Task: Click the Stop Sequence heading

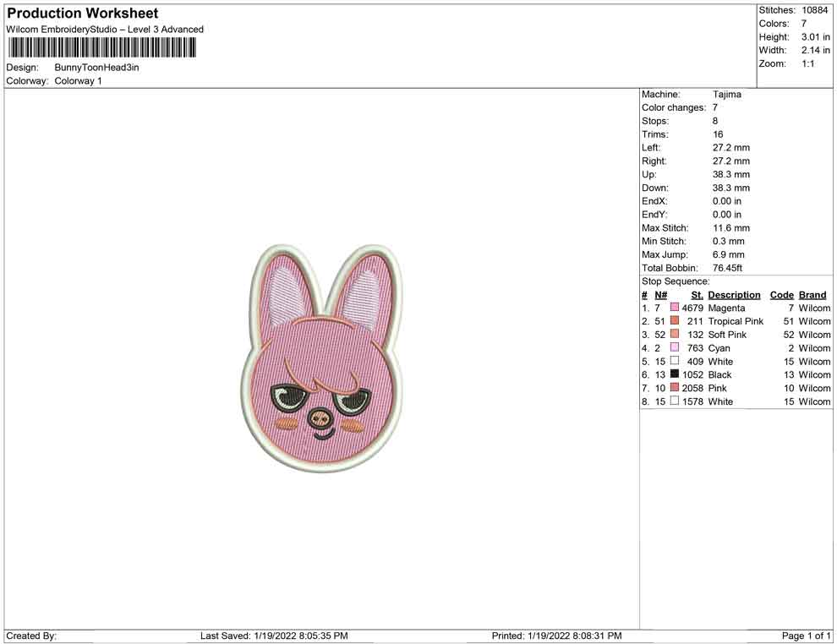Action: pyautogui.click(x=676, y=281)
